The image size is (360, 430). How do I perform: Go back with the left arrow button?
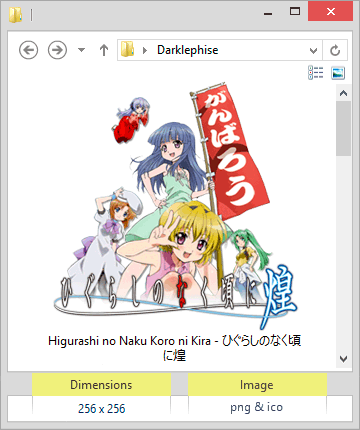(28, 50)
